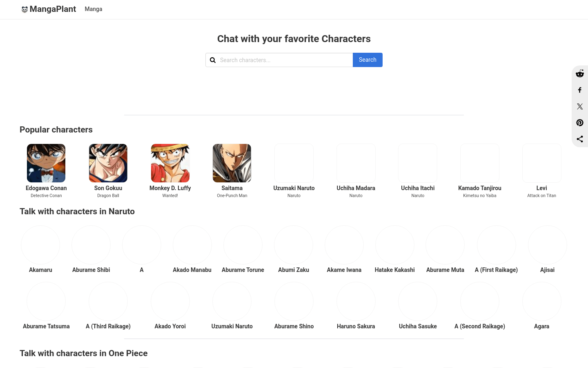Click the MangaPlant panda logo

(x=24, y=9)
